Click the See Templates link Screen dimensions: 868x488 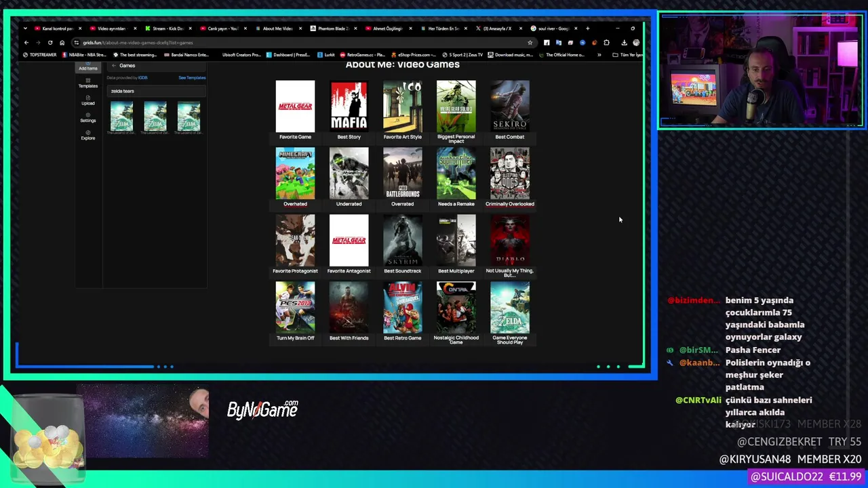(192, 78)
